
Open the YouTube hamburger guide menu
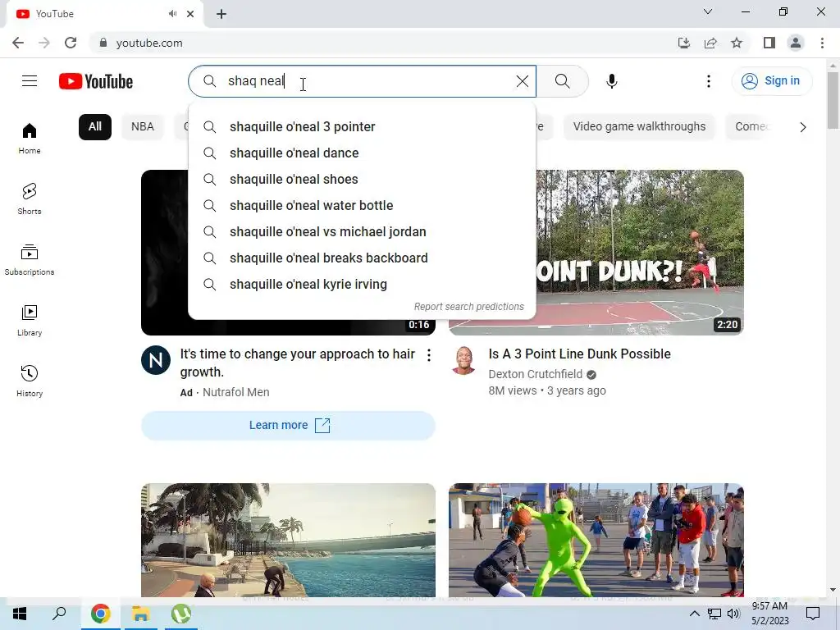click(30, 81)
